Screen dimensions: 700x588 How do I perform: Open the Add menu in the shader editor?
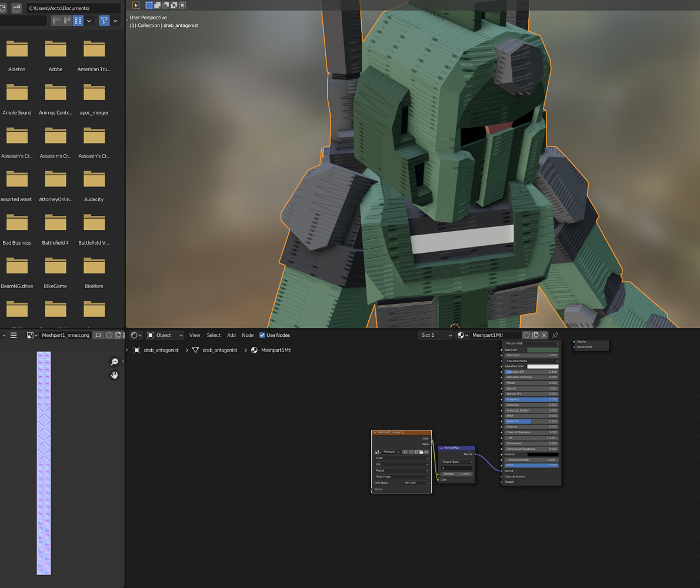pos(231,335)
